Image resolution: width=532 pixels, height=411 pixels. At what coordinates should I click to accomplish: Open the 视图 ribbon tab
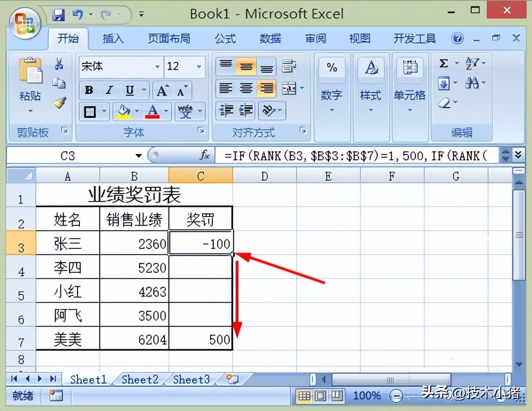(360, 39)
